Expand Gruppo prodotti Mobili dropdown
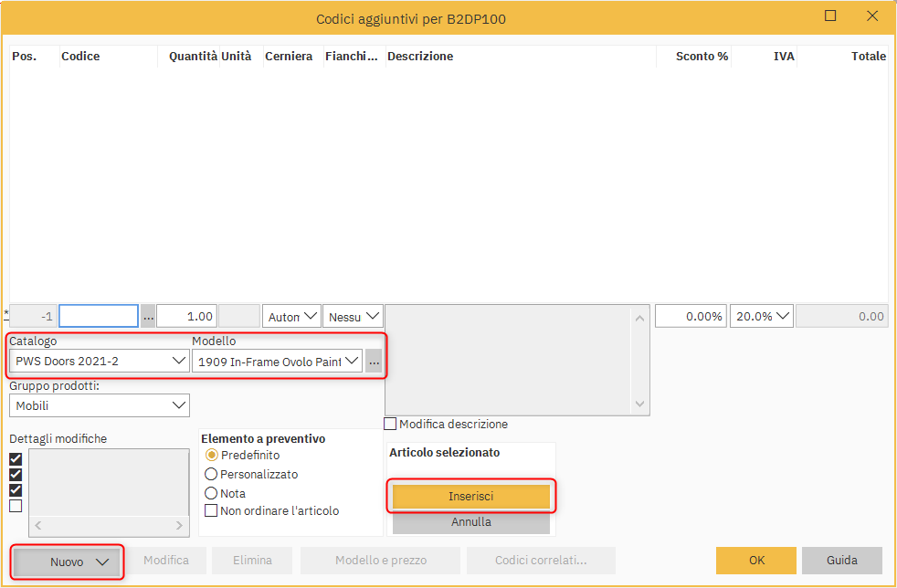Screen dimensions: 897x588 pyautogui.click(x=99, y=405)
